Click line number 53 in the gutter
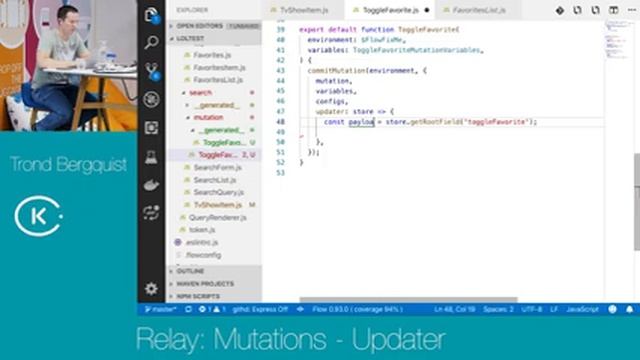This screenshot has height=360, width=640. [280, 173]
